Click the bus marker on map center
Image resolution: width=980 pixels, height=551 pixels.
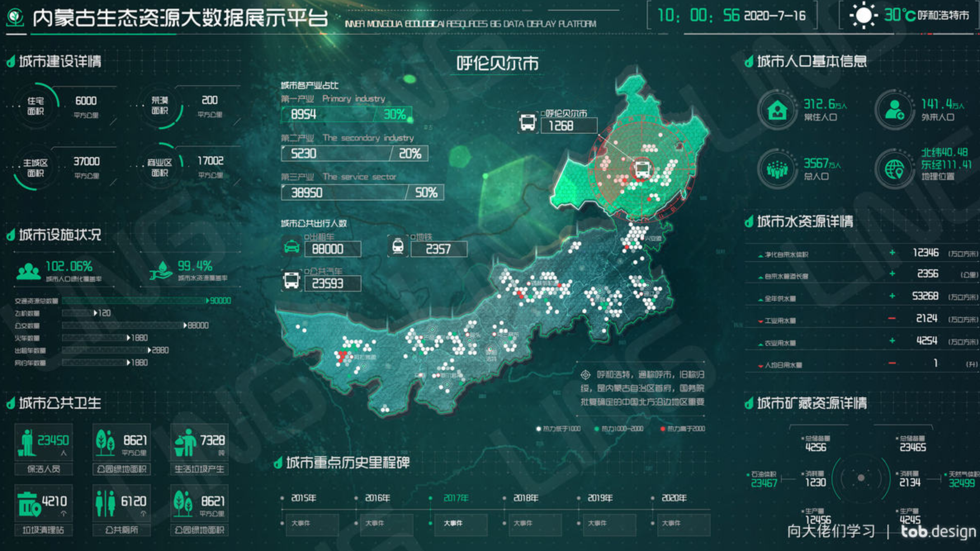642,169
